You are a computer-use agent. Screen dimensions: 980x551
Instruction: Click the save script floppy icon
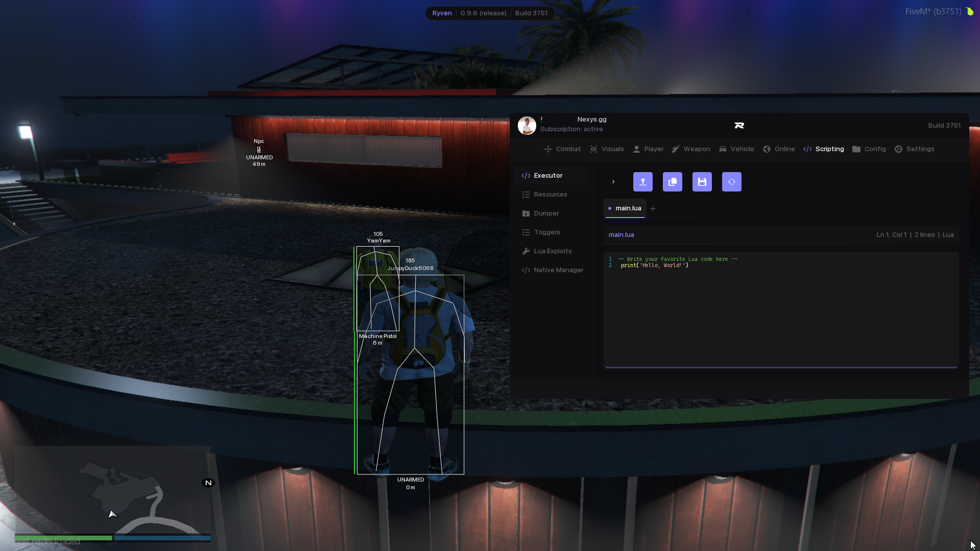tap(702, 182)
